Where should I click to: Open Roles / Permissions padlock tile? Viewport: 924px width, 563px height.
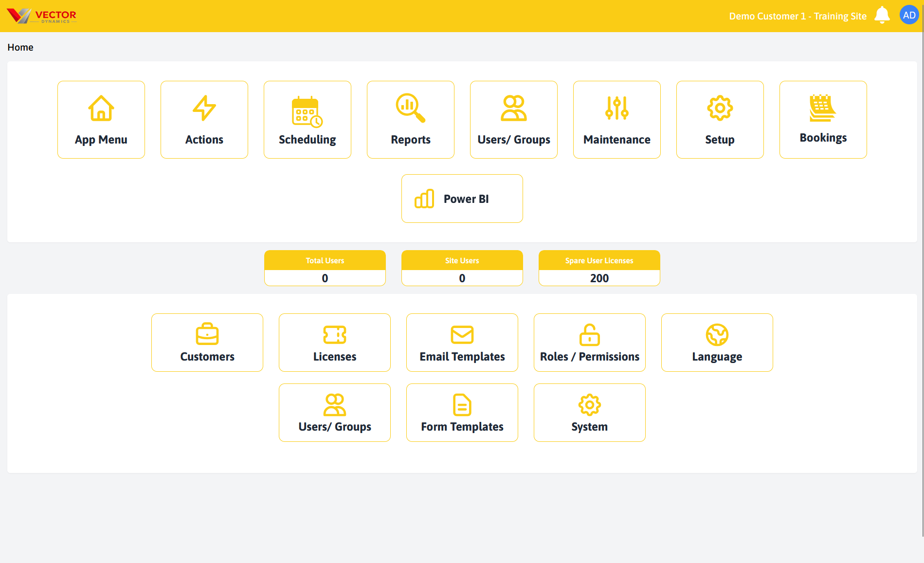[x=590, y=343]
